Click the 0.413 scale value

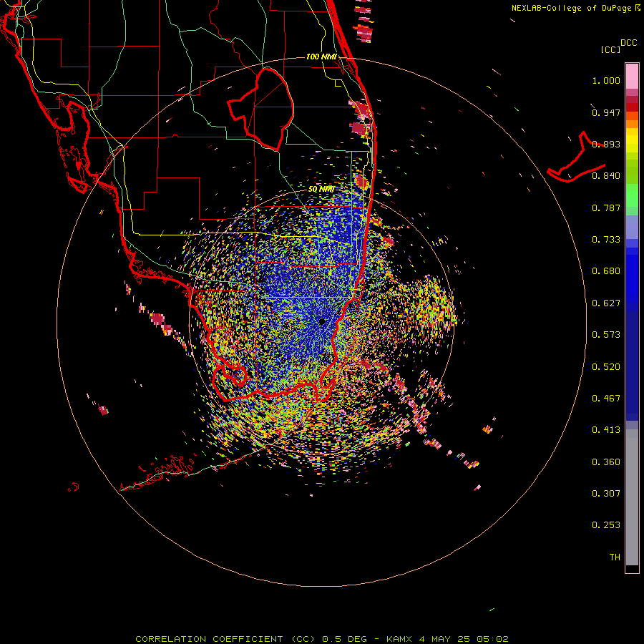pos(606,430)
